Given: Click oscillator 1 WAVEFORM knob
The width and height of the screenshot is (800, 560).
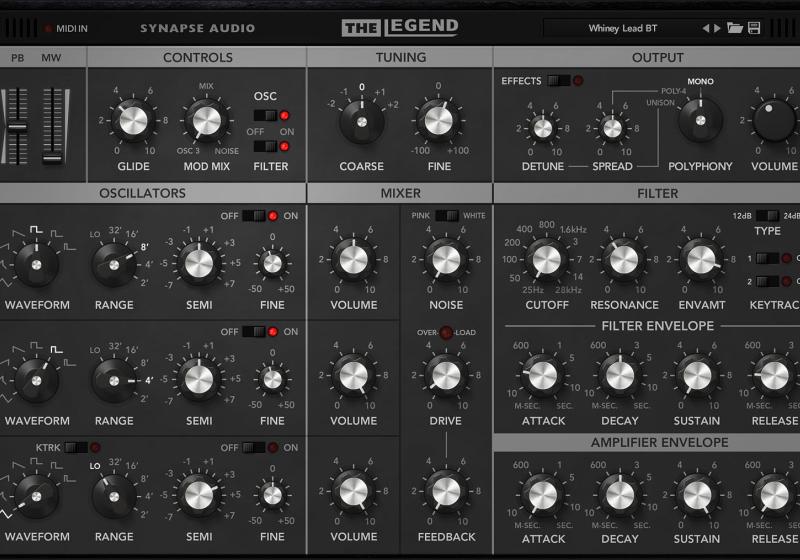Looking at the screenshot, I should point(36,265).
